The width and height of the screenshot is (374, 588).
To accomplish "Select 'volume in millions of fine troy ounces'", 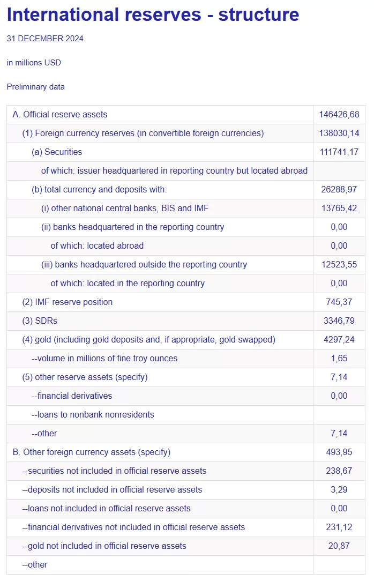I will pos(104,359).
